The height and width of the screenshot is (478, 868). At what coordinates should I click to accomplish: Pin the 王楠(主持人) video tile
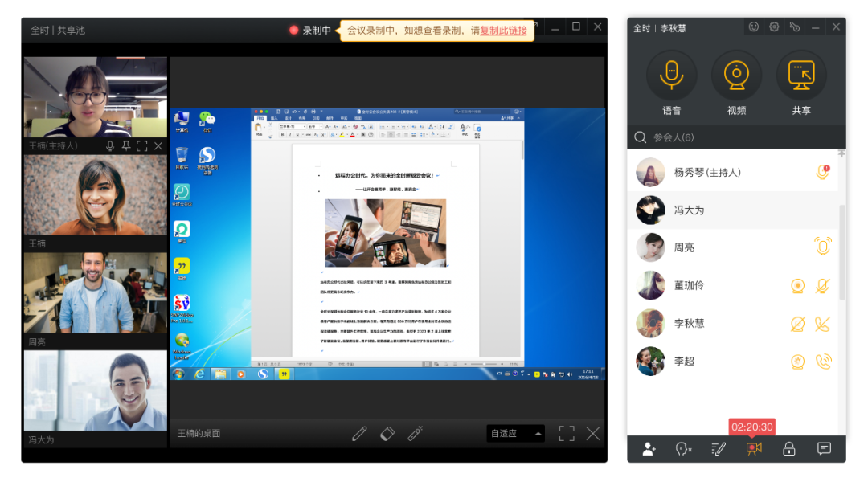(126, 146)
